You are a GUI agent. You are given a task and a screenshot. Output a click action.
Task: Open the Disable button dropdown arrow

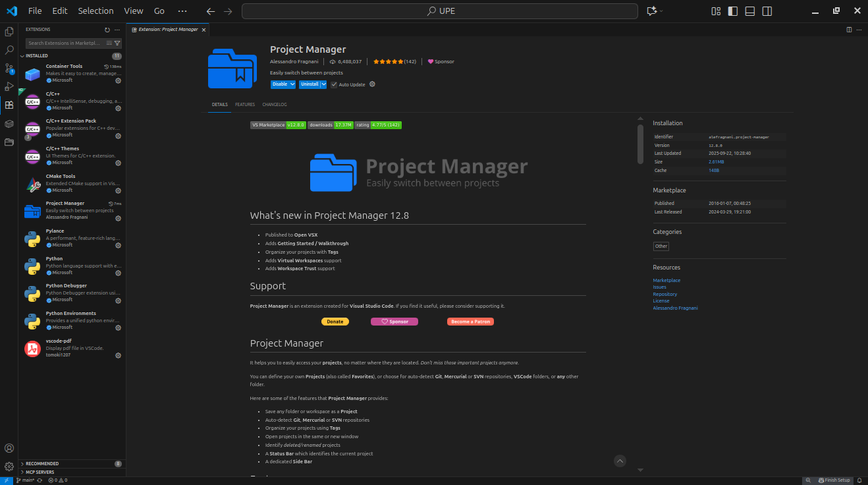292,84
